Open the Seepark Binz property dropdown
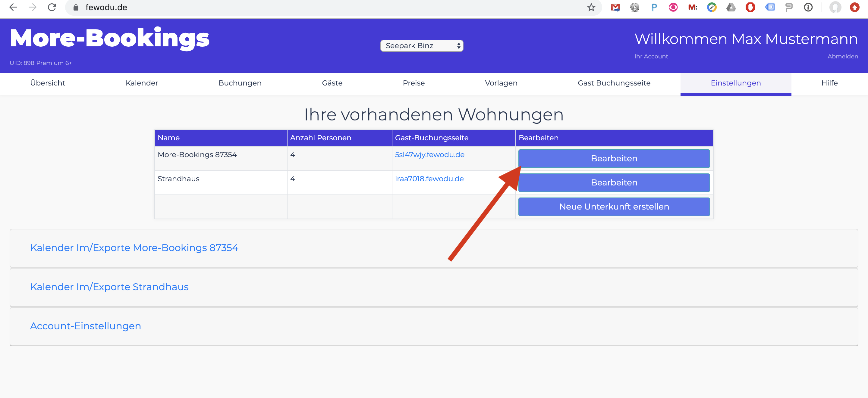868x398 pixels. tap(422, 45)
